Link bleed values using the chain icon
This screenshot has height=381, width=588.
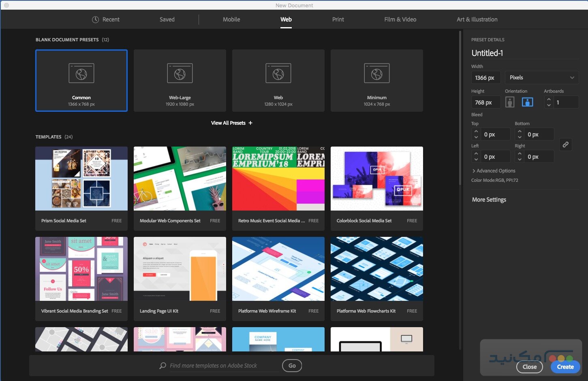coord(566,144)
